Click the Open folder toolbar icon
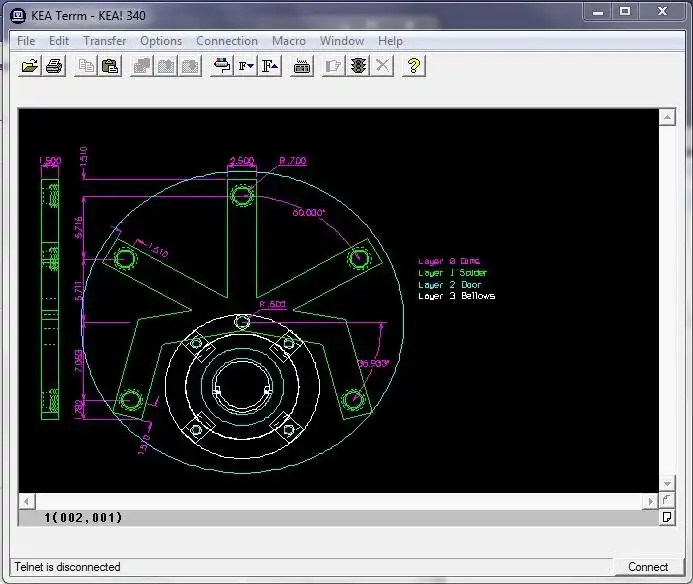Viewport: 693px width, 584px height. (x=30, y=66)
